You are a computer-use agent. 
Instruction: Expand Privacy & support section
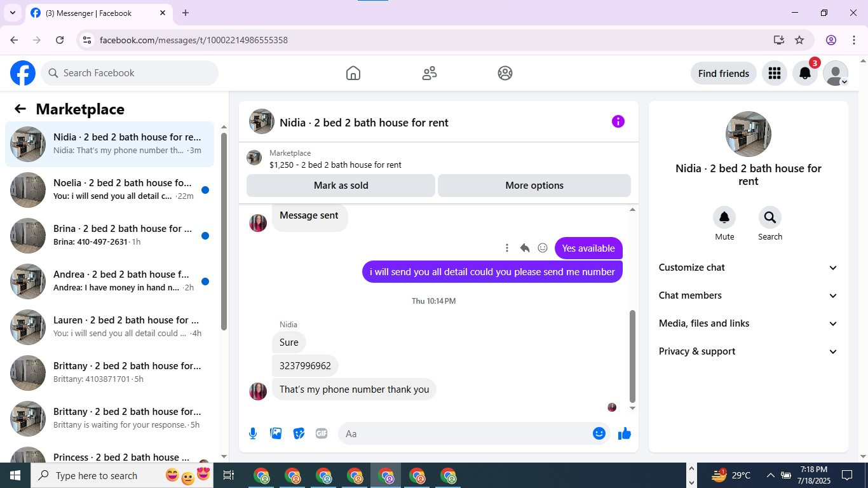(749, 351)
